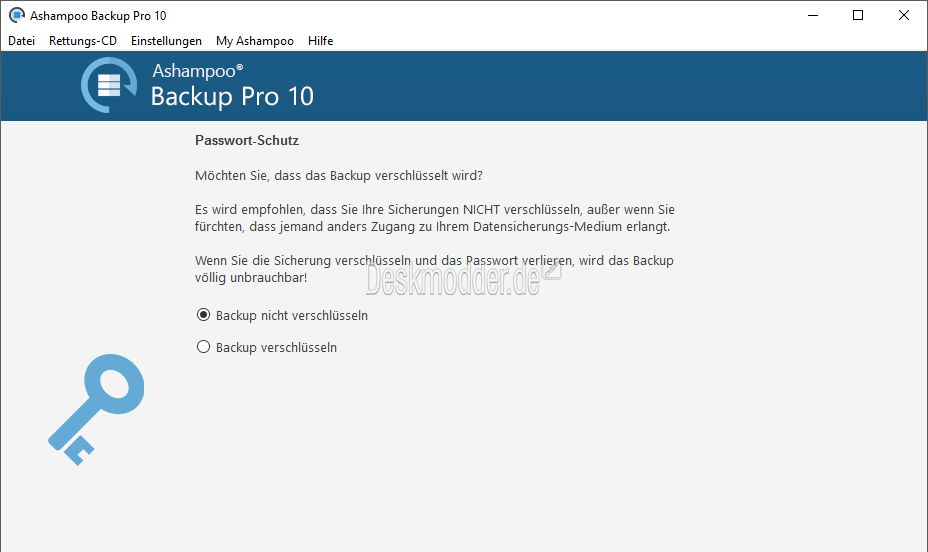The height and width of the screenshot is (552, 928).
Task: Minimize the Ashampoo Backup Pro window
Action: 813,15
